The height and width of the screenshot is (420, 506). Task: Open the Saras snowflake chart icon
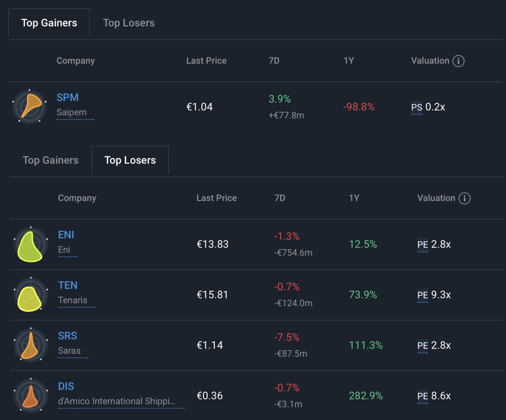click(31, 345)
